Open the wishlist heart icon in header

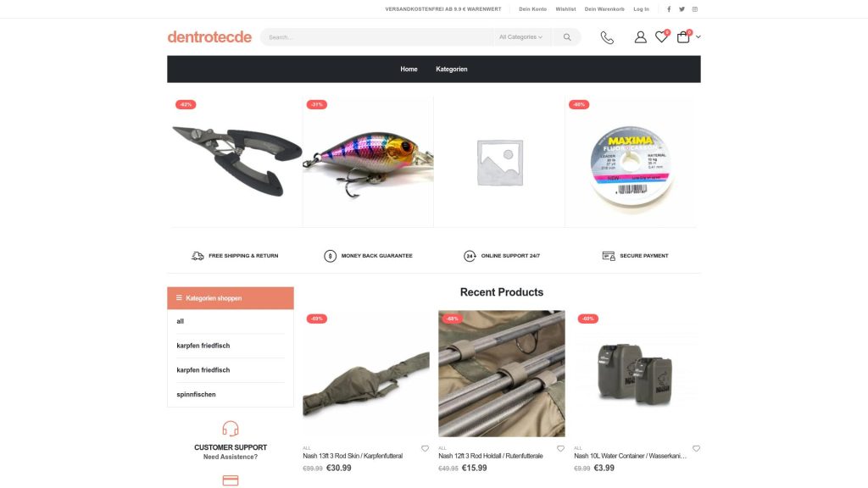(661, 37)
